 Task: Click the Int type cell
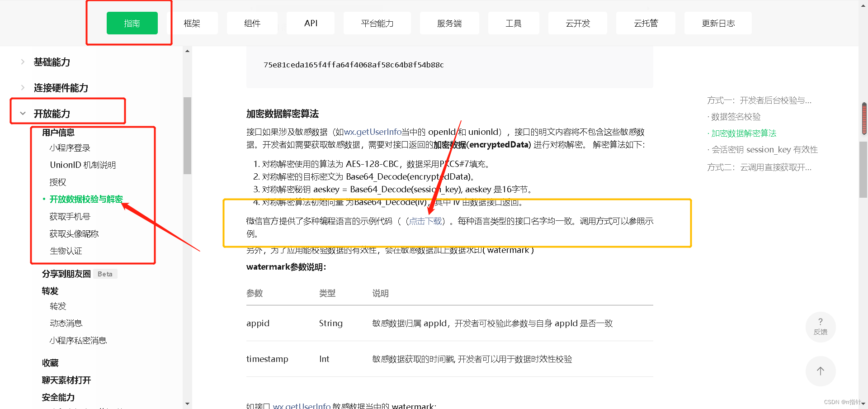pos(324,359)
